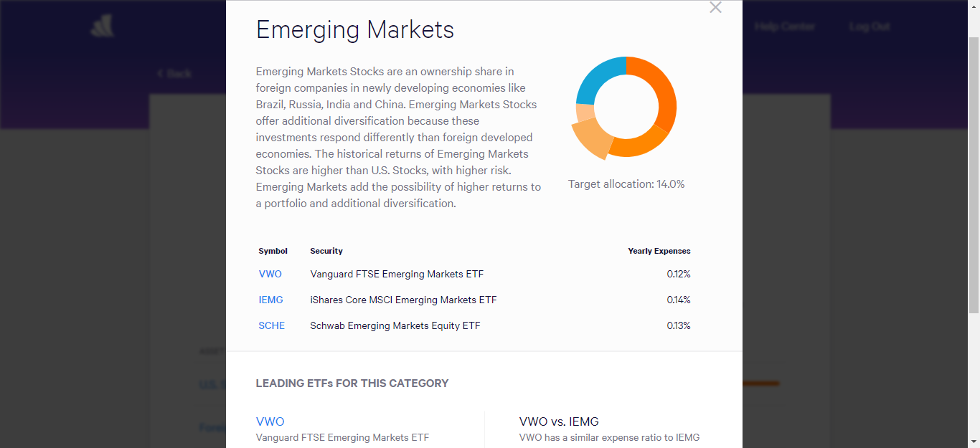Click the Back arrow link
This screenshot has width=980, height=448.
(x=174, y=73)
